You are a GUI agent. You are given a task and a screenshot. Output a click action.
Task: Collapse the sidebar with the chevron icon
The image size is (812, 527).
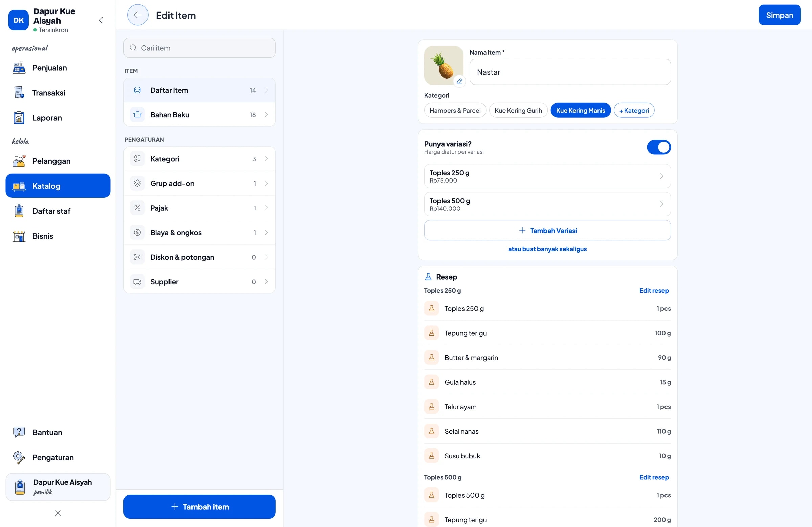tap(101, 20)
